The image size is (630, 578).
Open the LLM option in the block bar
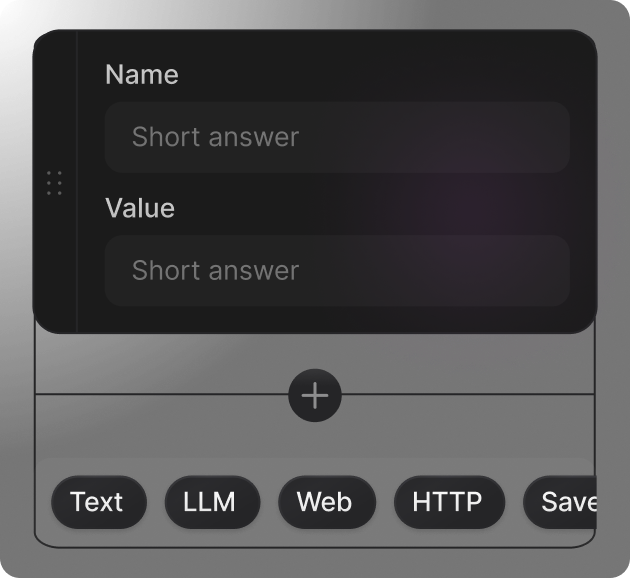[211, 502]
